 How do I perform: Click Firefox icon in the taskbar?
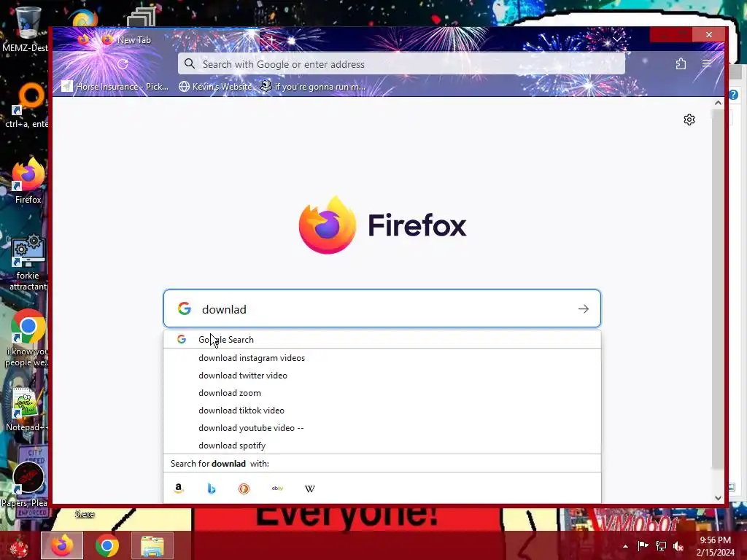click(62, 545)
